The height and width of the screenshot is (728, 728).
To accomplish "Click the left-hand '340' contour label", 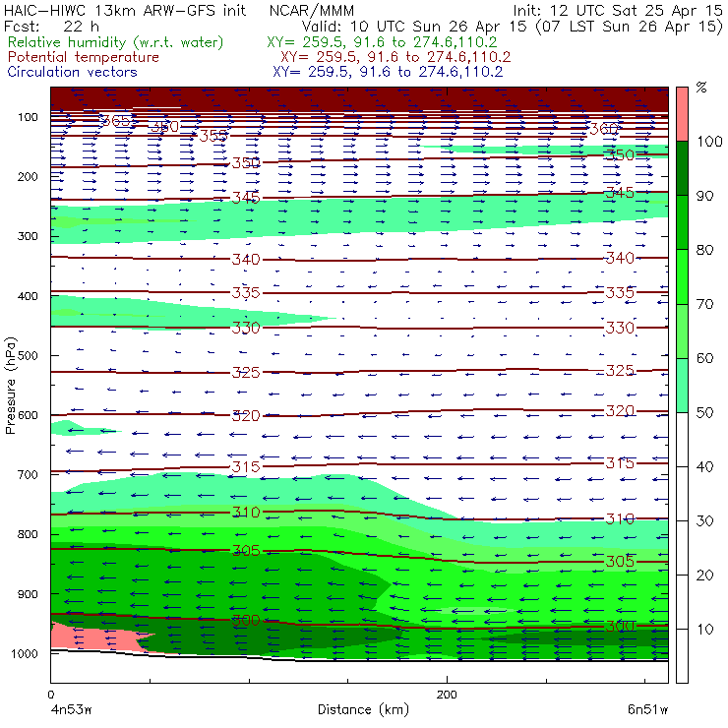I will pyautogui.click(x=246, y=259).
